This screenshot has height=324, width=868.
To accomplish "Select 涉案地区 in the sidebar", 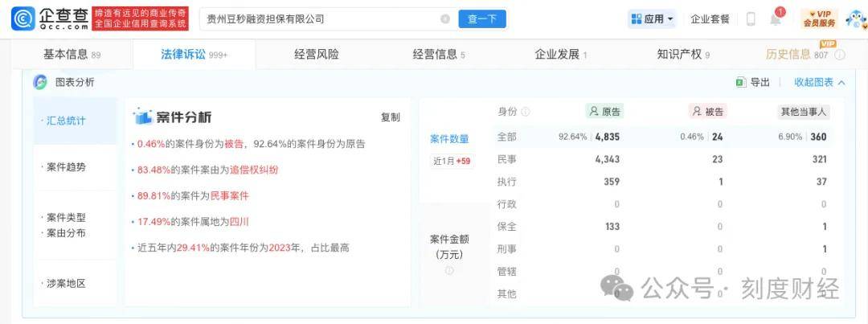I will tap(66, 284).
